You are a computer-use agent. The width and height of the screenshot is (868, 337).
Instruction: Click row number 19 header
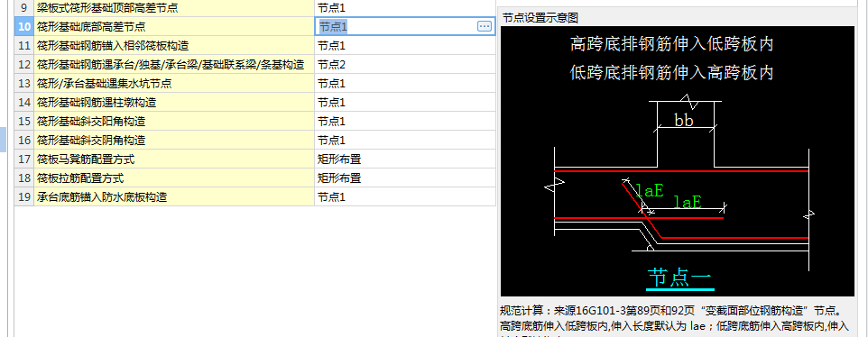pos(24,196)
